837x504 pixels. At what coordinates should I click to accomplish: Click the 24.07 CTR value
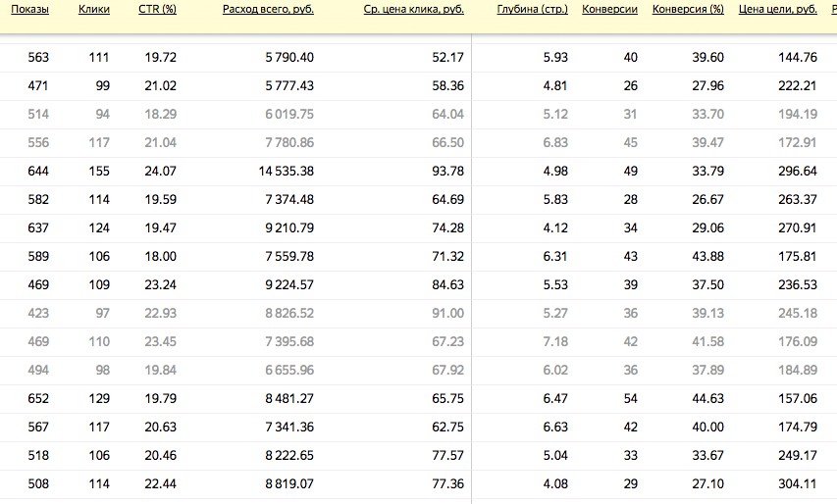[160, 172]
